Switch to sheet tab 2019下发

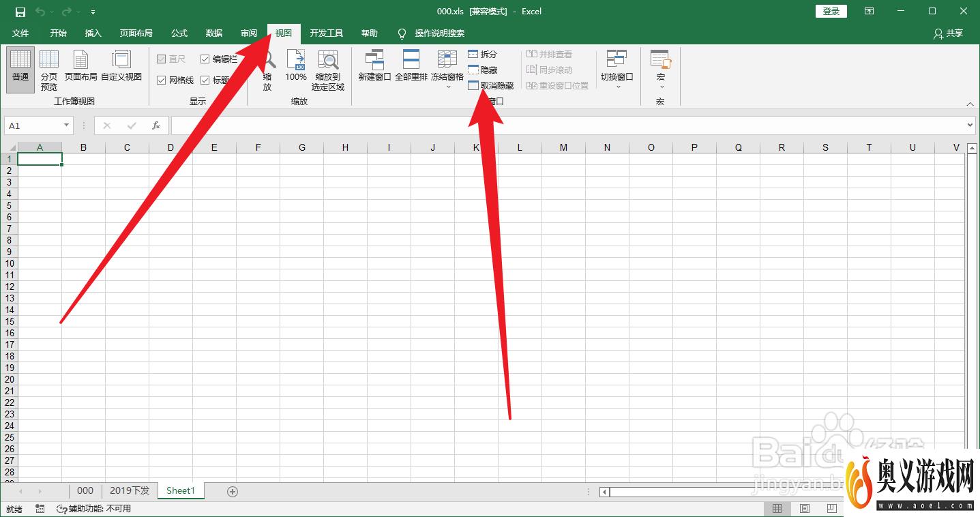[x=130, y=490]
